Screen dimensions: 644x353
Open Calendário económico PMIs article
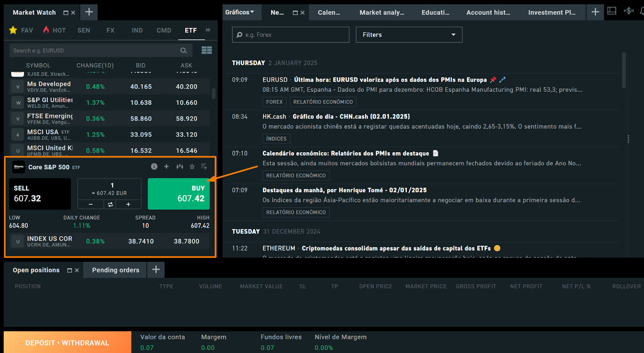pos(346,153)
